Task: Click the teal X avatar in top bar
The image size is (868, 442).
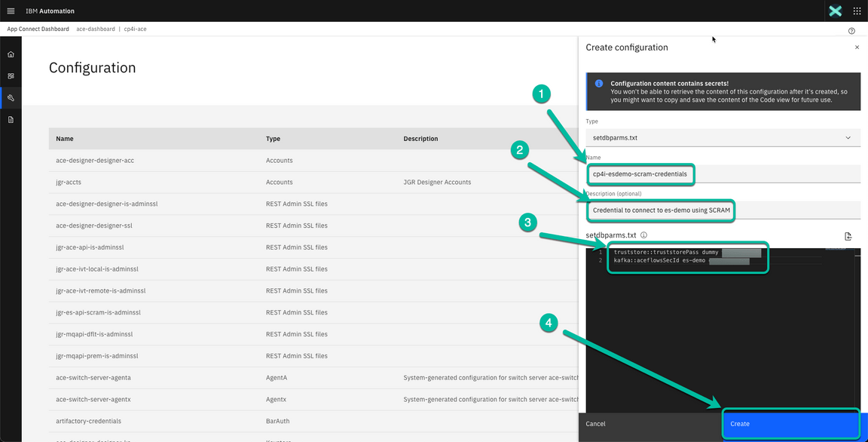Action: 835,11
